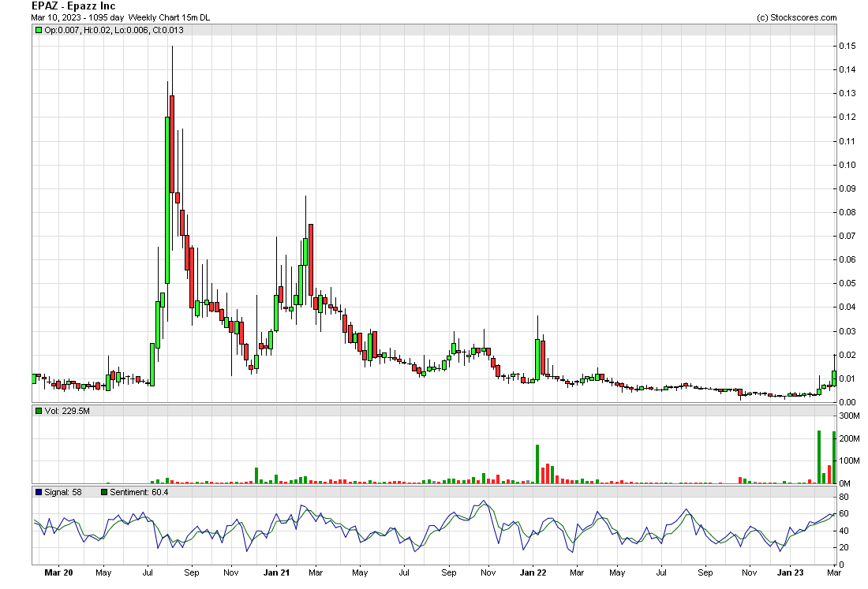Screen dimensions: 868x589
Task: Click the 200M volume axis label
Action: (849, 438)
